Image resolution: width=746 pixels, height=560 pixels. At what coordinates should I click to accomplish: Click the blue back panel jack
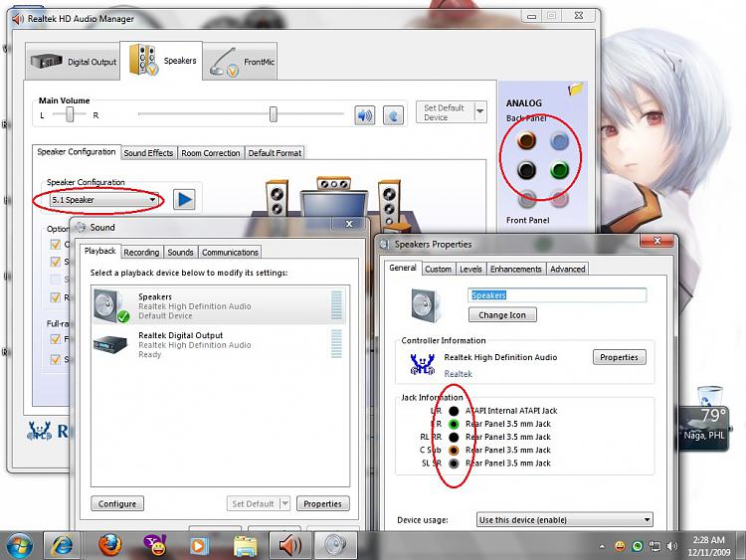tap(559, 140)
